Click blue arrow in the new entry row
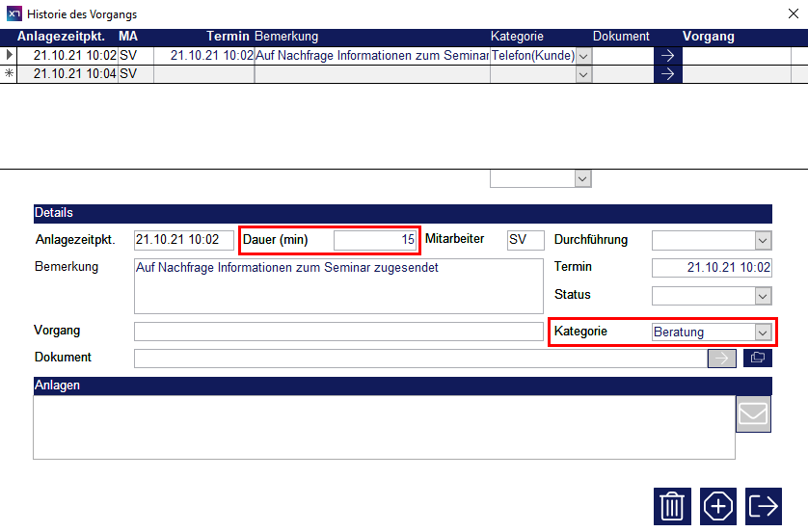This screenshot has width=808, height=532. pyautogui.click(x=667, y=74)
